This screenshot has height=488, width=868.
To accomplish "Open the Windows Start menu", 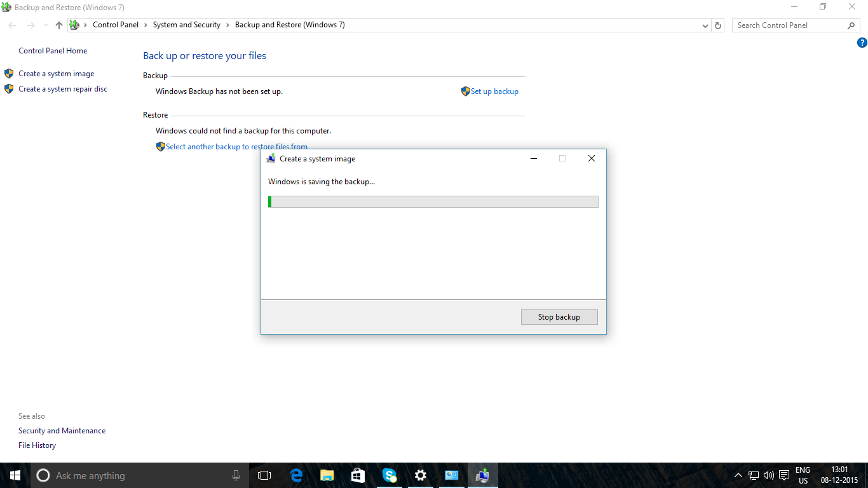I will (15, 475).
